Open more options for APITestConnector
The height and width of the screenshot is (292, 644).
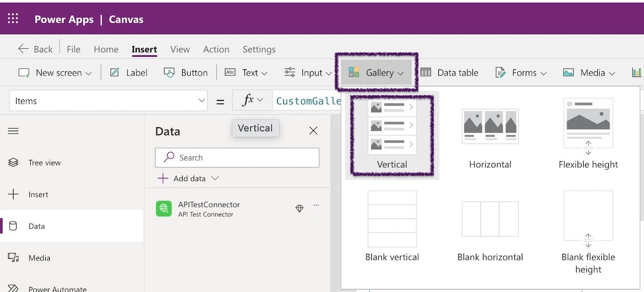click(316, 205)
